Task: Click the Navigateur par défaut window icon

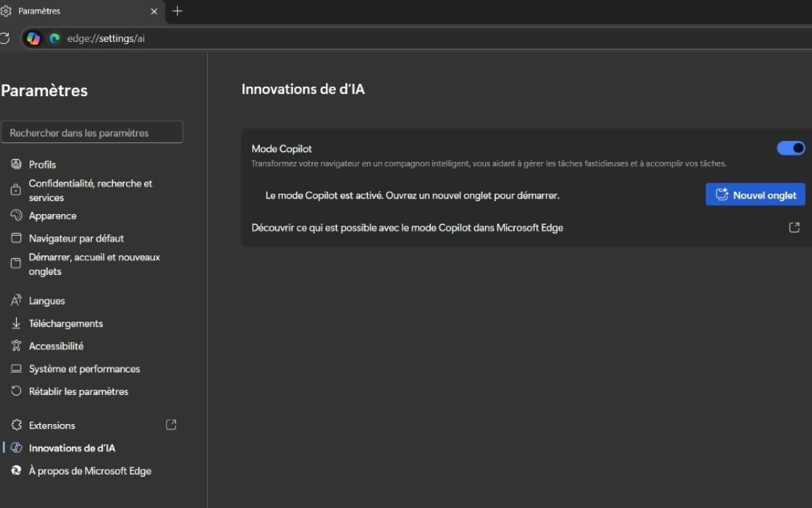Action: [x=16, y=238]
